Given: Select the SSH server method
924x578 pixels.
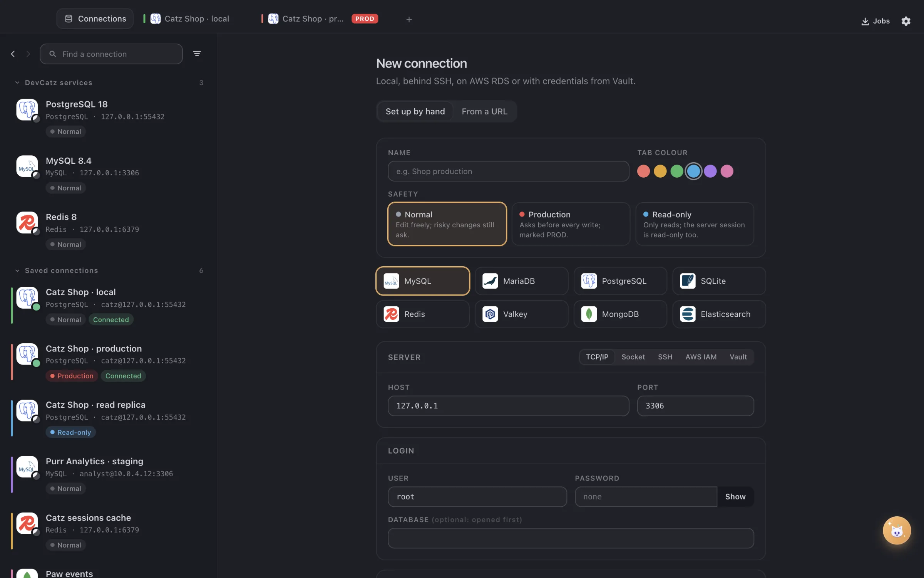Looking at the screenshot, I should click(665, 357).
